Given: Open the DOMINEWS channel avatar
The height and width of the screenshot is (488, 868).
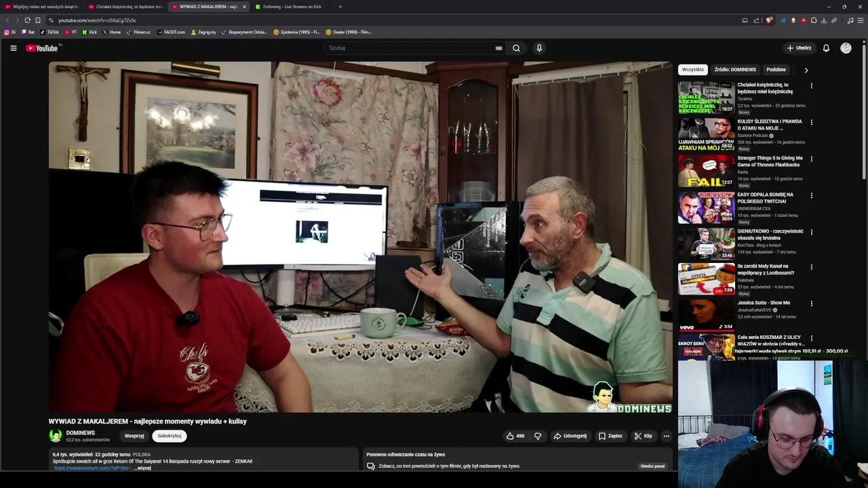Looking at the screenshot, I should [x=56, y=436].
